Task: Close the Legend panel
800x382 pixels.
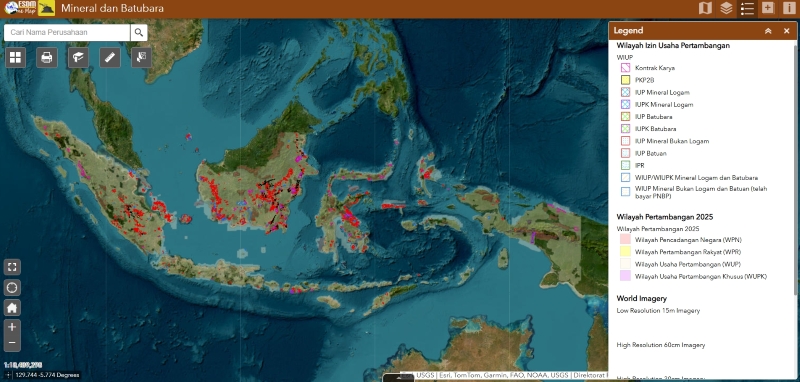Action: (x=786, y=31)
